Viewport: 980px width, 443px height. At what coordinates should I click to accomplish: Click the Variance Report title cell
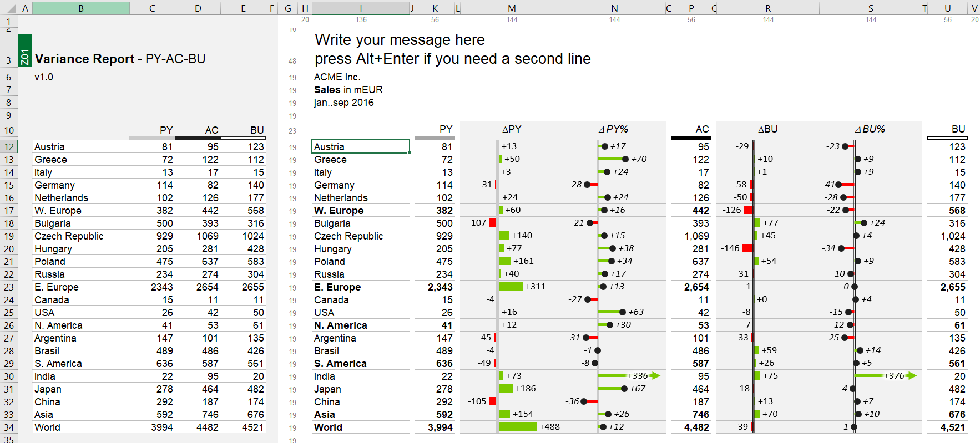pos(120,59)
